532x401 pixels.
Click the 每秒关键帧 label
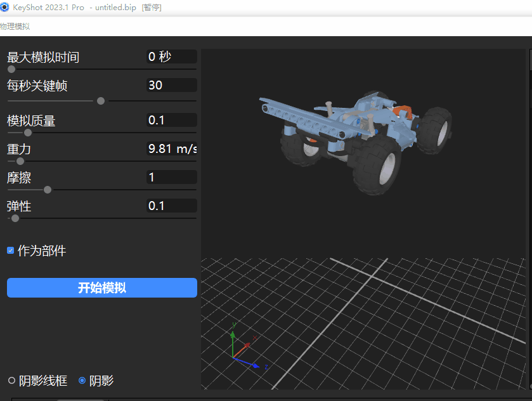point(37,86)
